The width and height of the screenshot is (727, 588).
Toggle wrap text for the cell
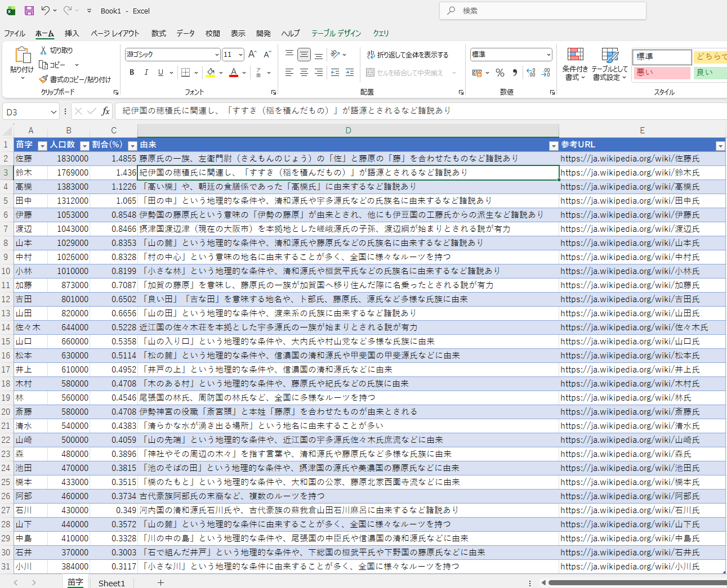tap(408, 55)
